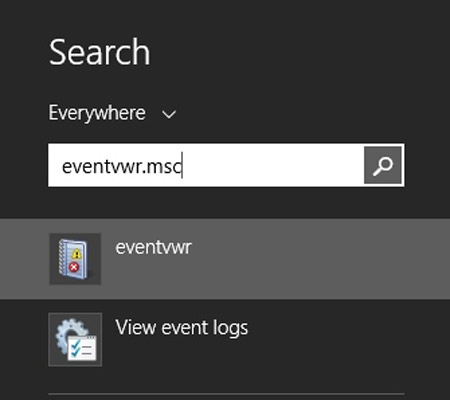This screenshot has height=400, width=450.
Task: Click the magnifying glass search button
Action: pos(383,165)
